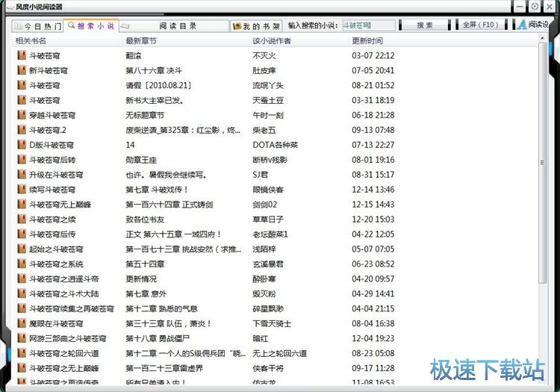Click chapter 第七章 斗破戏传！
560x392 pixels.
pyautogui.click(x=157, y=190)
